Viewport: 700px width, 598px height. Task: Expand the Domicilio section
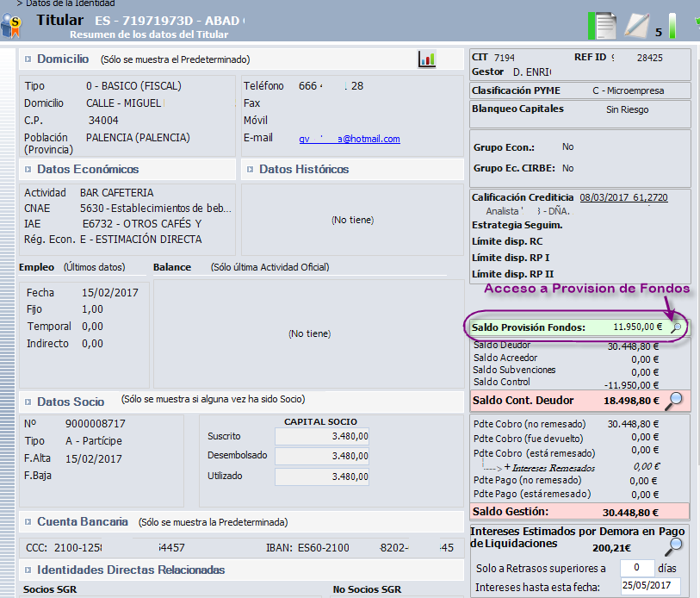pyautogui.click(x=28, y=59)
